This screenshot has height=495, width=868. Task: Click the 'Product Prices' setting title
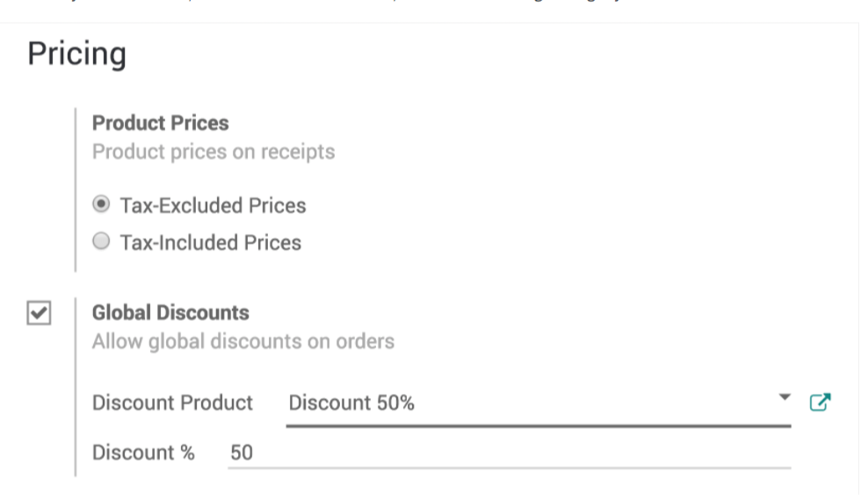click(160, 123)
